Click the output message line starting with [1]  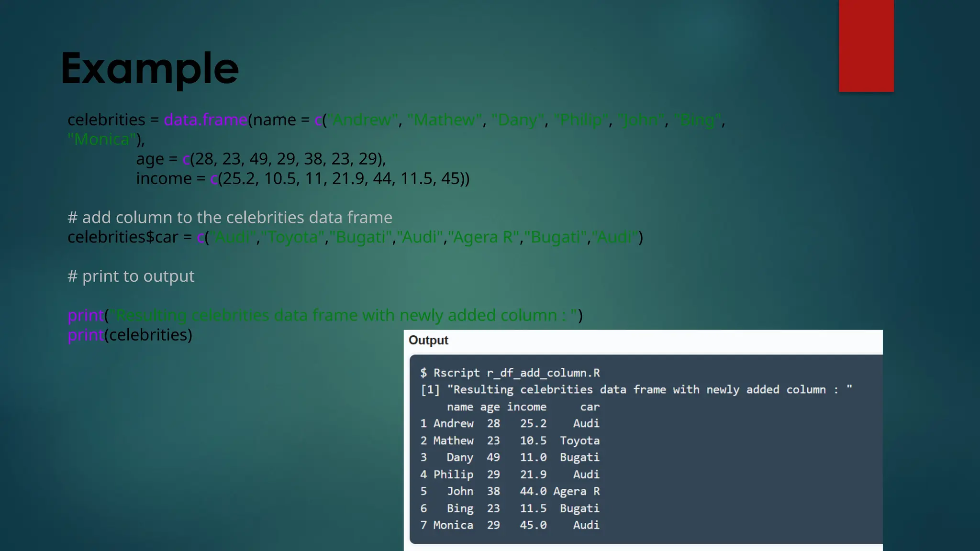pos(636,390)
